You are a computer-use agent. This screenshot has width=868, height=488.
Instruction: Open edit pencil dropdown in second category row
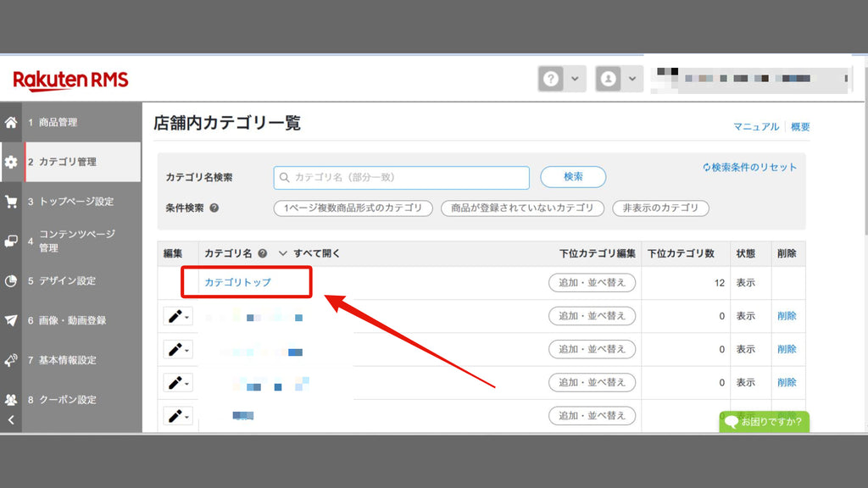[178, 350]
